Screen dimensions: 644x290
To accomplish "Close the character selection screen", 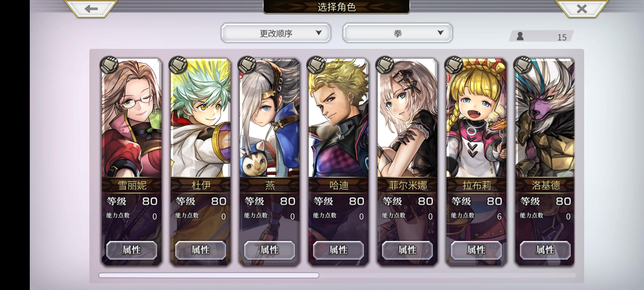I will click(581, 9).
